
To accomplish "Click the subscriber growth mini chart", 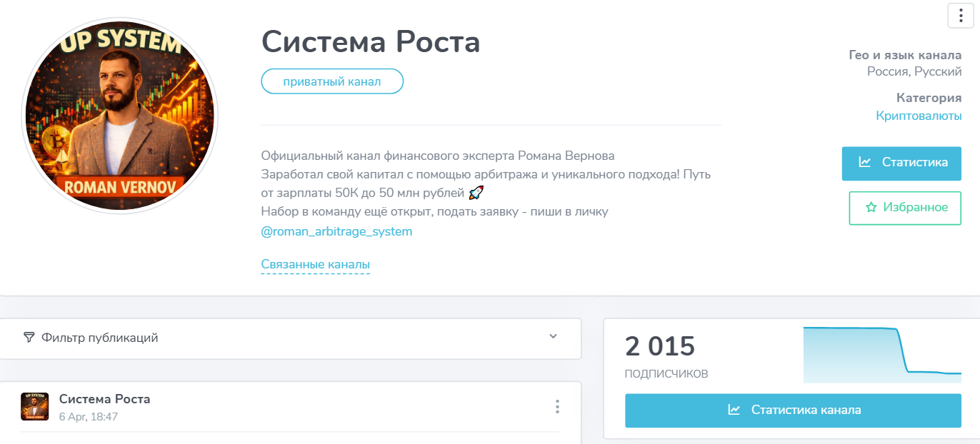I will (x=881, y=355).
